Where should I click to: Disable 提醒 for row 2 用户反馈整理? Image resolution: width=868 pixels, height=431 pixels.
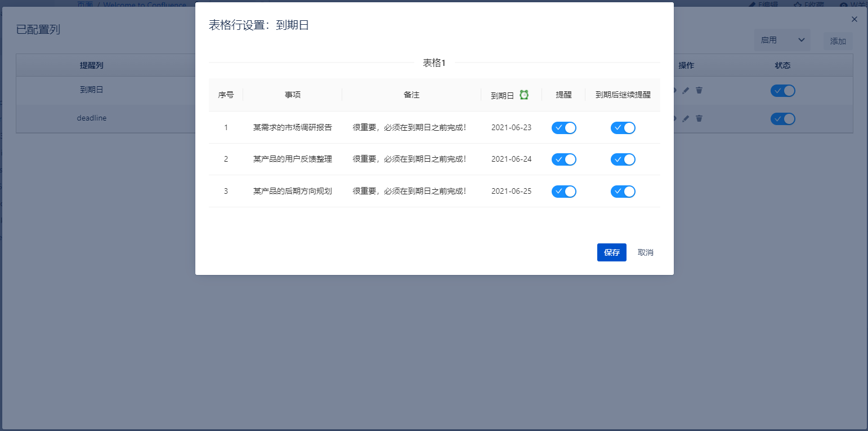point(563,159)
